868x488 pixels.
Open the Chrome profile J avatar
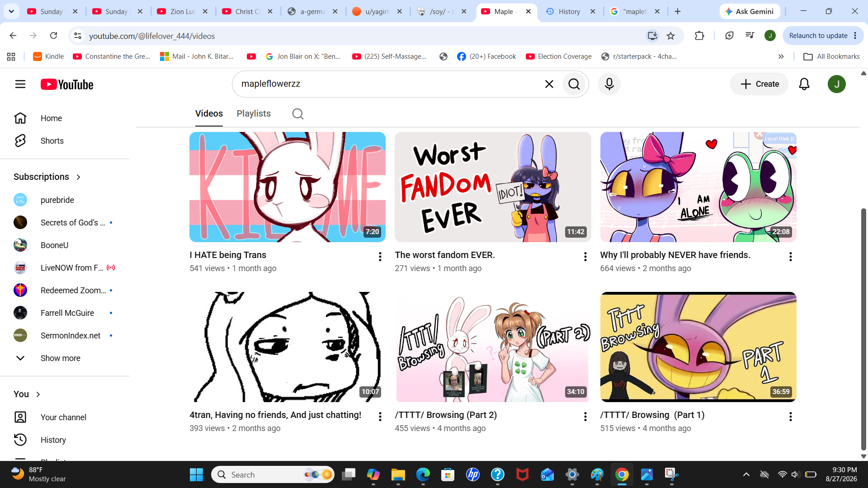pyautogui.click(x=770, y=36)
